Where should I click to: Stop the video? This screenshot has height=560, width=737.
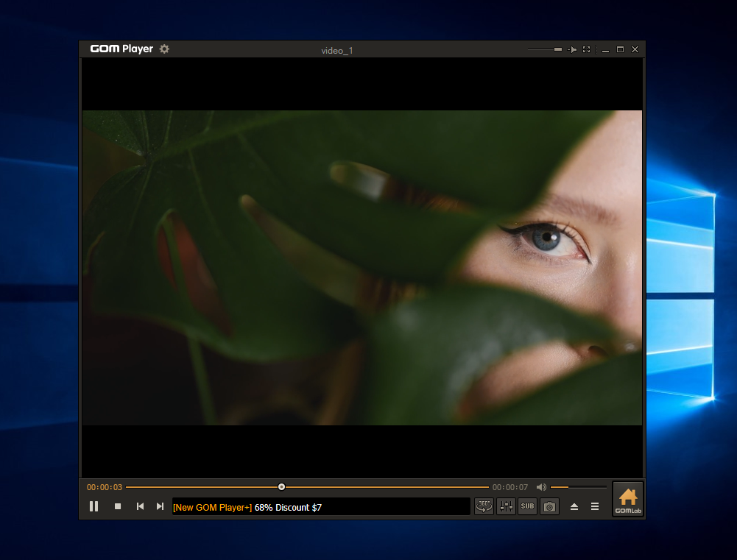coord(117,506)
